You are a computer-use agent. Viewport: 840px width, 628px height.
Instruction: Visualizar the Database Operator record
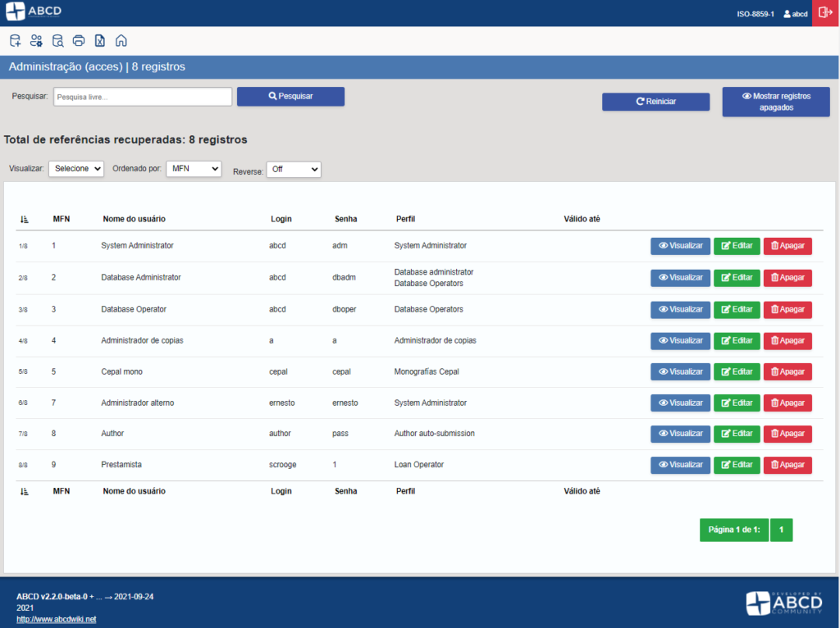[x=680, y=309]
